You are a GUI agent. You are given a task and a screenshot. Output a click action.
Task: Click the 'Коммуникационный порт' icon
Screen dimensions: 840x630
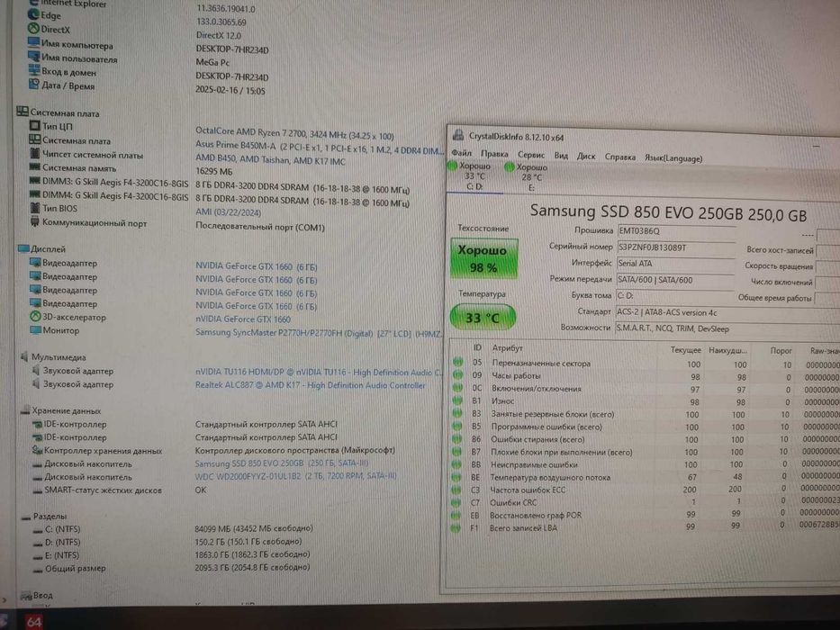coord(35,221)
